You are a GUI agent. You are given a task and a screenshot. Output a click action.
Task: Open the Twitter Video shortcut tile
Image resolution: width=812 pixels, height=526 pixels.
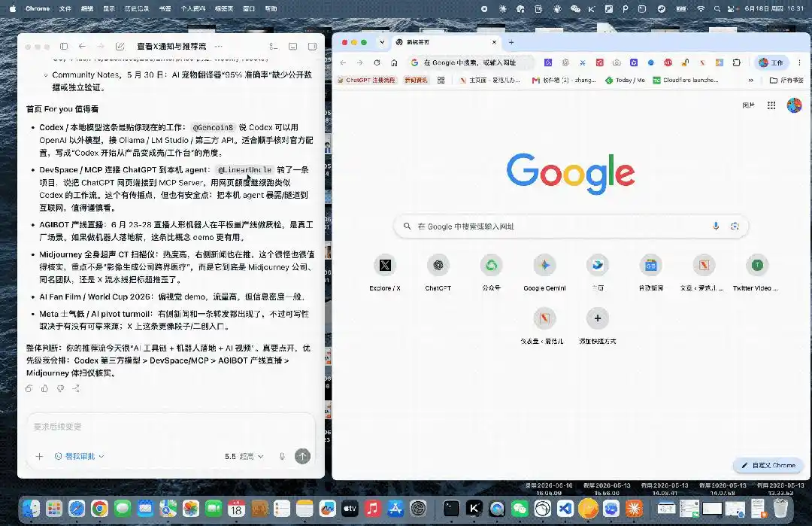[756, 273]
